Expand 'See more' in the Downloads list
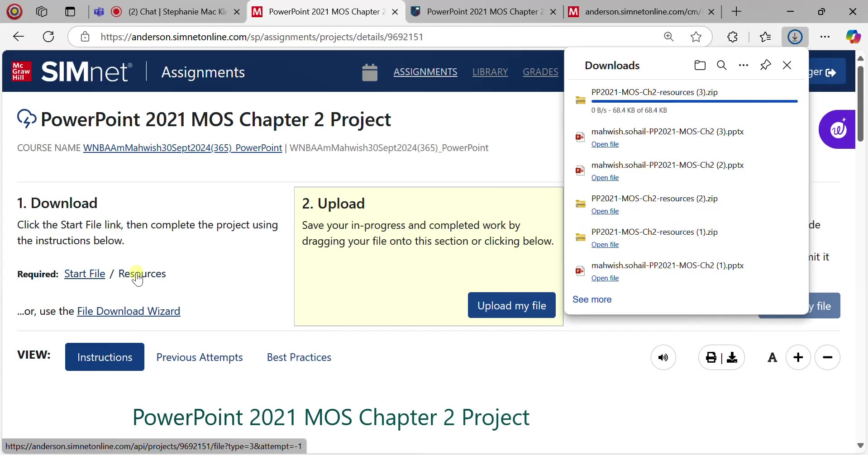This screenshot has width=868, height=455. (x=592, y=299)
